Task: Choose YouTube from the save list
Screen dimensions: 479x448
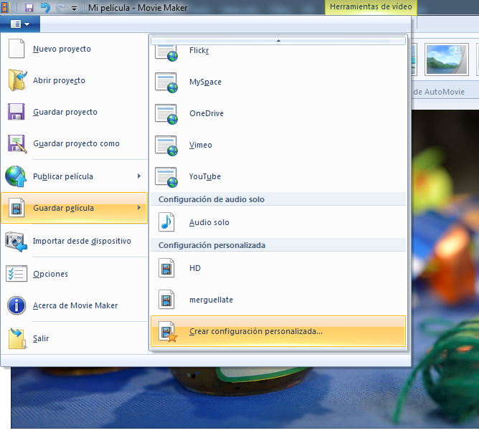Action: tap(204, 176)
